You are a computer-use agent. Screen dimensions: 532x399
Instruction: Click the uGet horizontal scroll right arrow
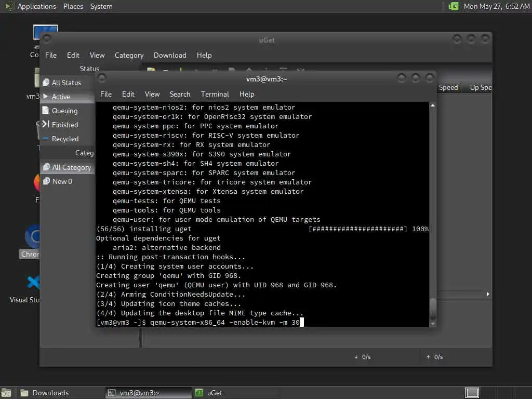(488, 294)
